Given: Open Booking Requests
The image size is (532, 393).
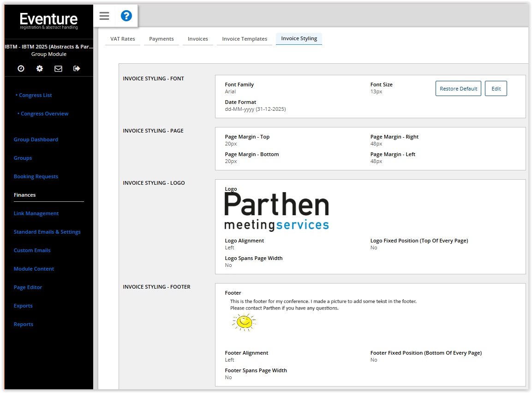Looking at the screenshot, I should (36, 176).
